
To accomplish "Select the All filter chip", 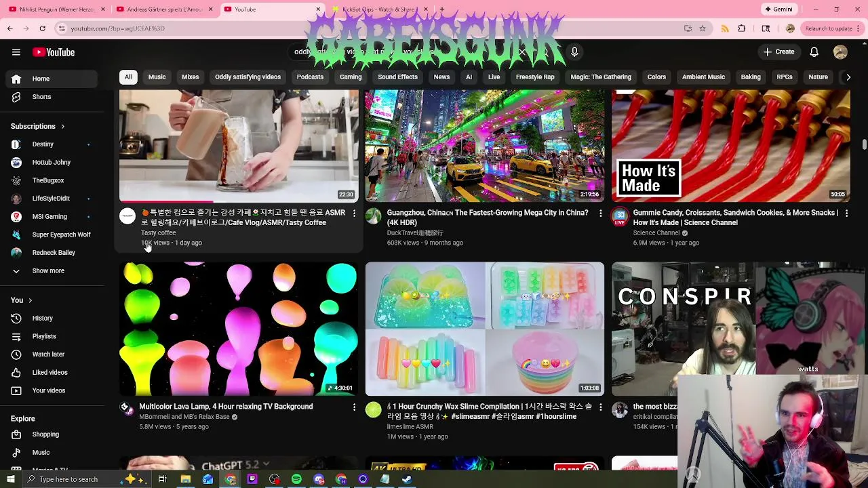I will 128,77.
